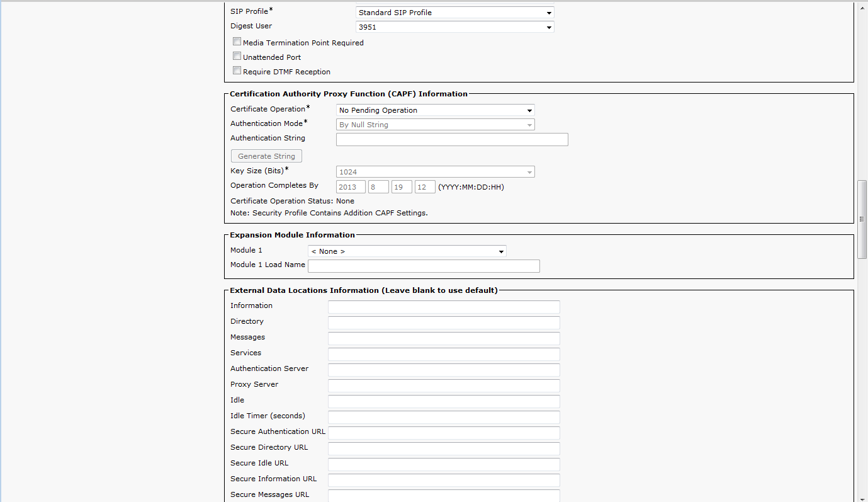This screenshot has width=868, height=502.
Task: Select the Authentication Server text box
Action: pos(443,370)
